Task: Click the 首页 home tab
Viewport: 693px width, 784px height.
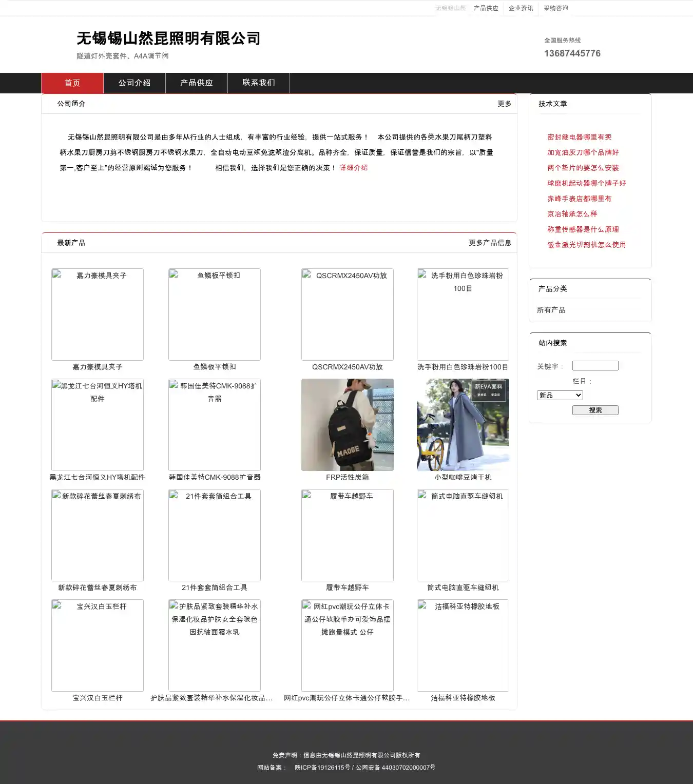Action: coord(72,83)
